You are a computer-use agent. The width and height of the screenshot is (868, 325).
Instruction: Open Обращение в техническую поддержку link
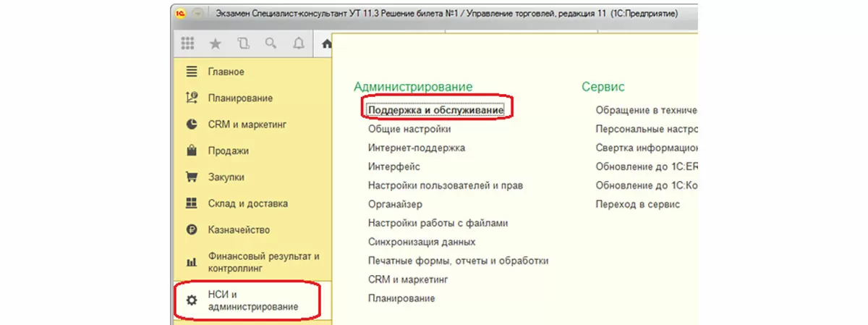point(646,110)
